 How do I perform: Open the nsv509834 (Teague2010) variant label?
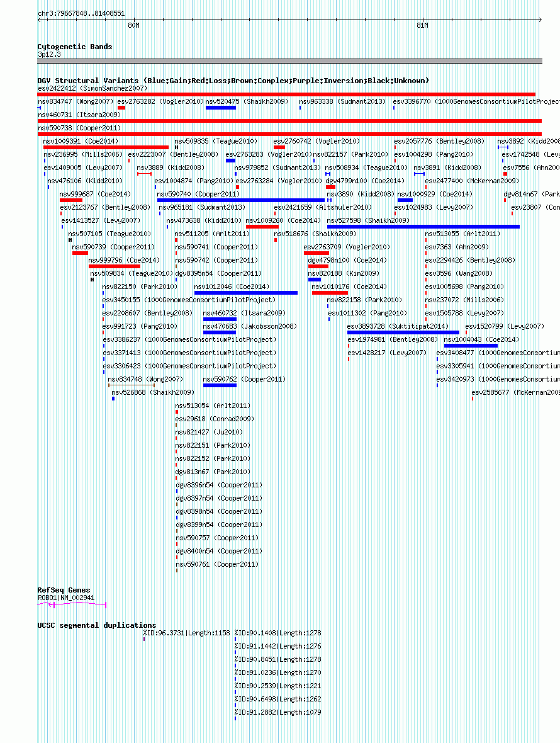pos(132,273)
